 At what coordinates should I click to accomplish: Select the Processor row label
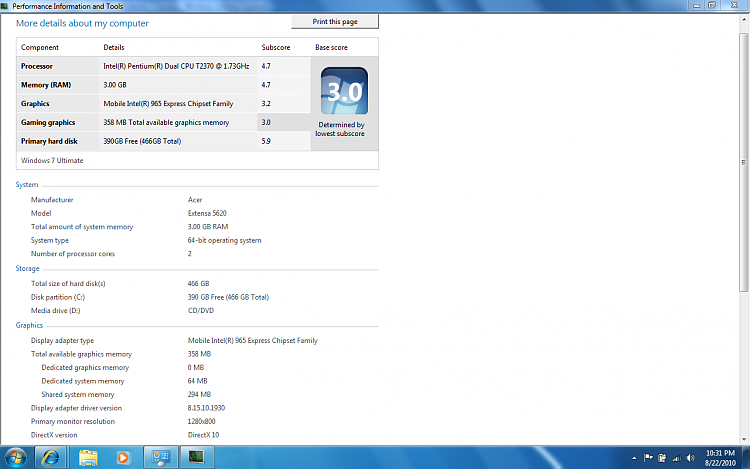[37, 66]
